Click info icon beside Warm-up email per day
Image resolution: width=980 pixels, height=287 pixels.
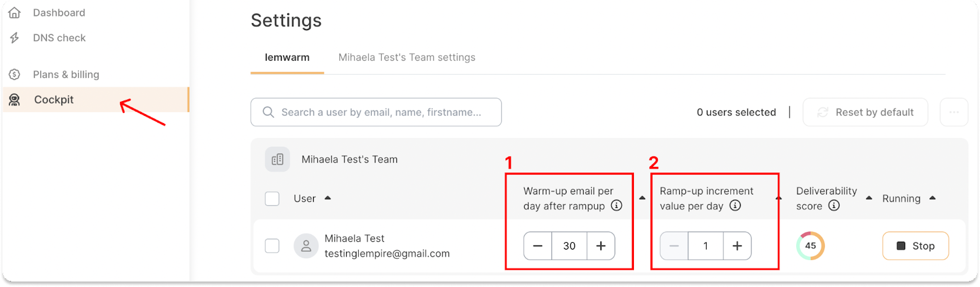click(x=617, y=206)
